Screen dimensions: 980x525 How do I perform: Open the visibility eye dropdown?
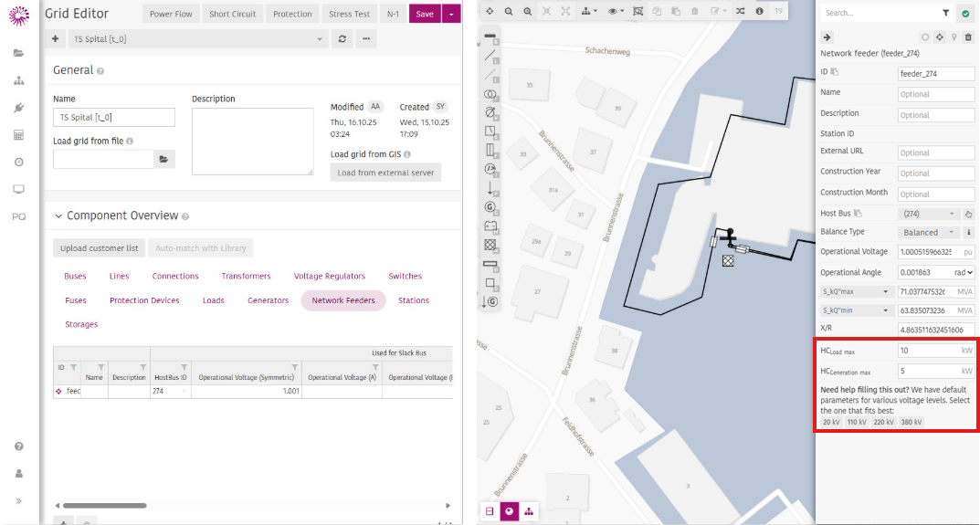click(617, 11)
